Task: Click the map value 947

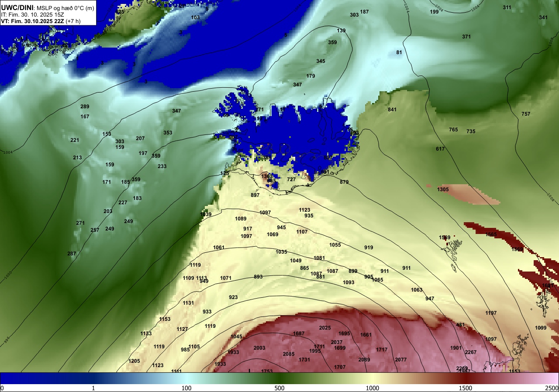Action: (430, 299)
